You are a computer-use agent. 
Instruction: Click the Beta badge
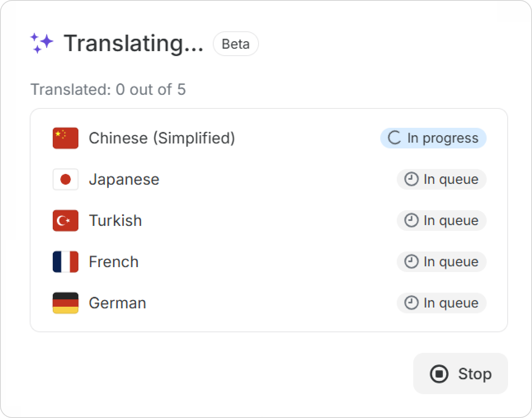(235, 44)
